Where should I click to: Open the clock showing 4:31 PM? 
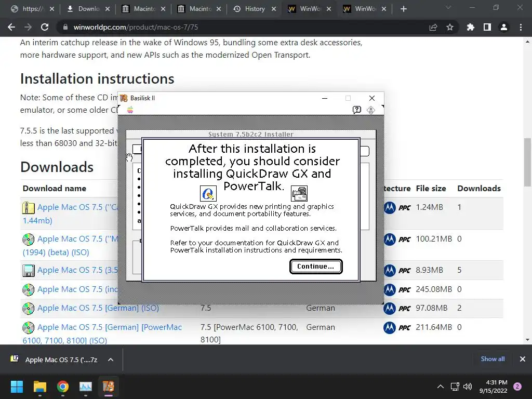pyautogui.click(x=493, y=387)
